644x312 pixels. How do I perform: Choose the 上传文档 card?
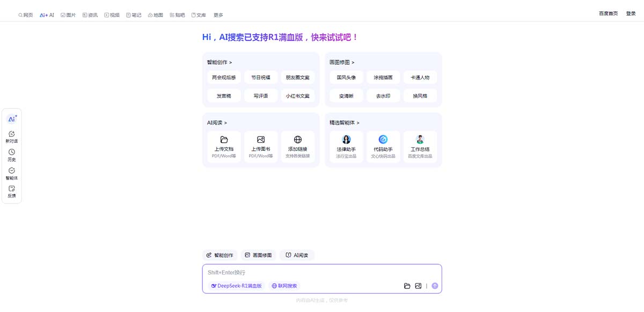pos(224,147)
